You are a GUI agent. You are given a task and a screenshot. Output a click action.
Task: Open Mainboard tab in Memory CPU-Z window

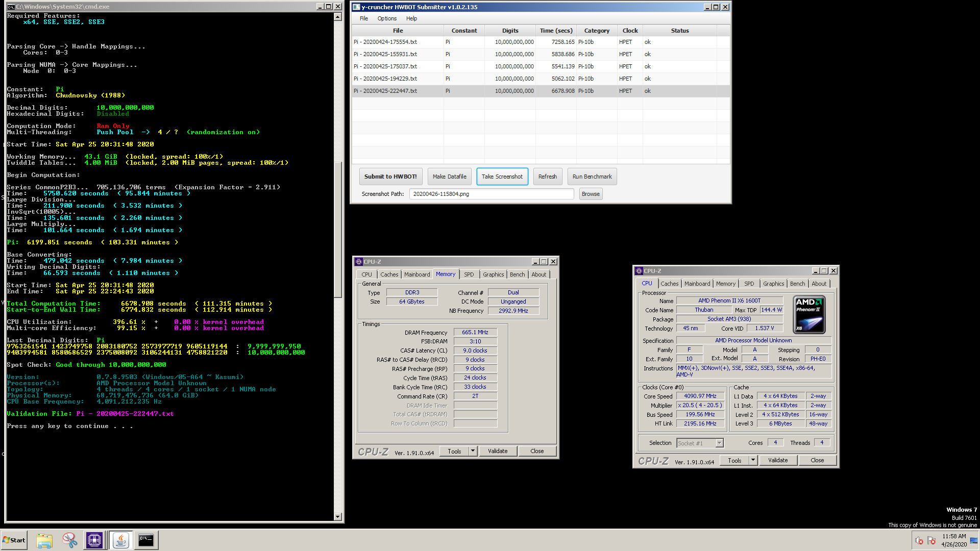click(x=417, y=274)
